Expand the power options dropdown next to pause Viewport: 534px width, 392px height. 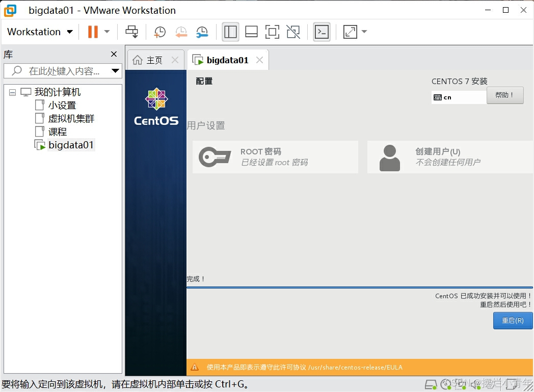[107, 32]
